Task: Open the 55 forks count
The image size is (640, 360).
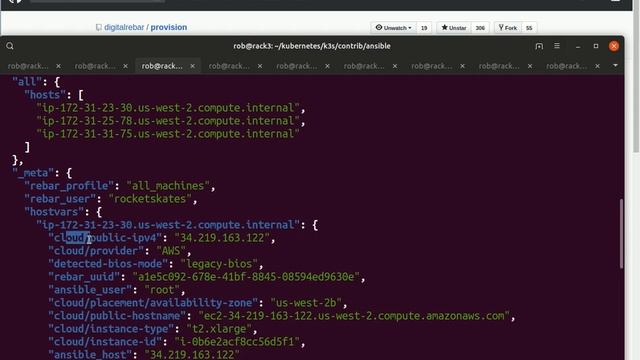Action: [529, 28]
